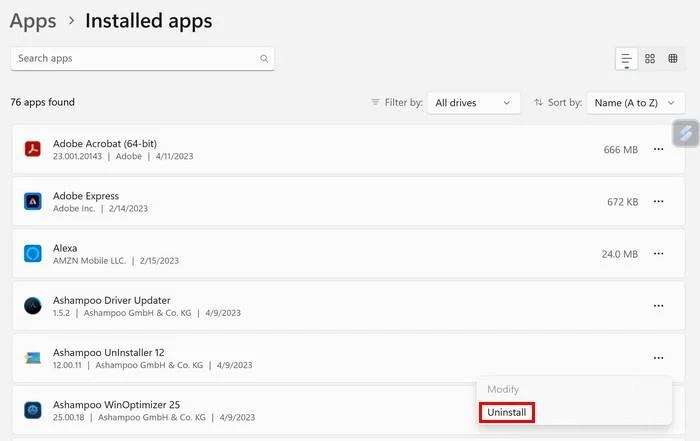This screenshot has height=441, width=700.
Task: Switch to list view layout
Action: tap(626, 59)
